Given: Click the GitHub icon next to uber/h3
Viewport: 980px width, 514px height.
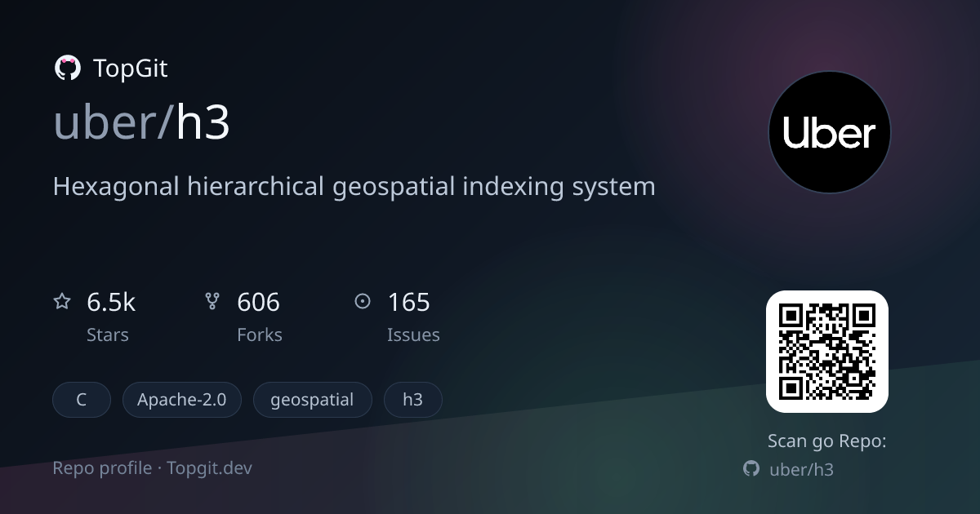Looking at the screenshot, I should coord(751,469).
